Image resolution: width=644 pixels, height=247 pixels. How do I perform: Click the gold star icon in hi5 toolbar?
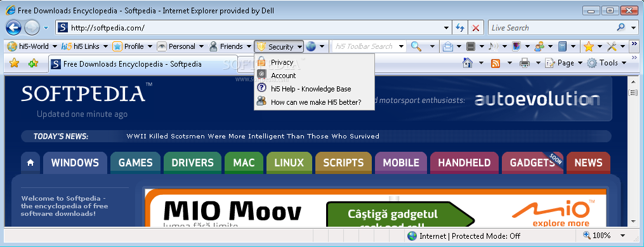click(589, 46)
